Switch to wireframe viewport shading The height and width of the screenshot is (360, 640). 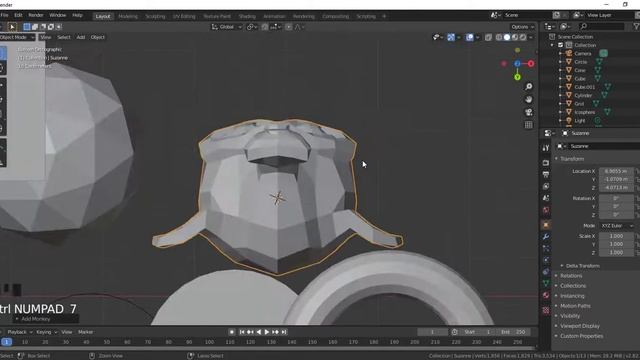coord(499,38)
